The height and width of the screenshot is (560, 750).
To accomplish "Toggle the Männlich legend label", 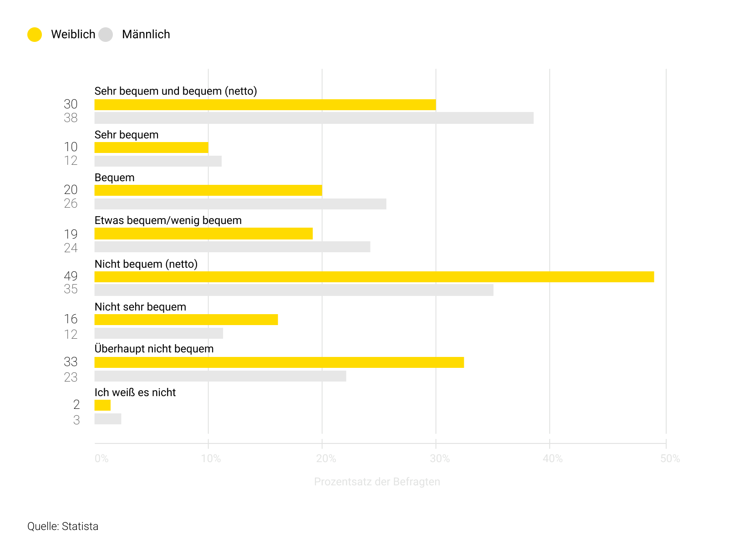I will [146, 35].
